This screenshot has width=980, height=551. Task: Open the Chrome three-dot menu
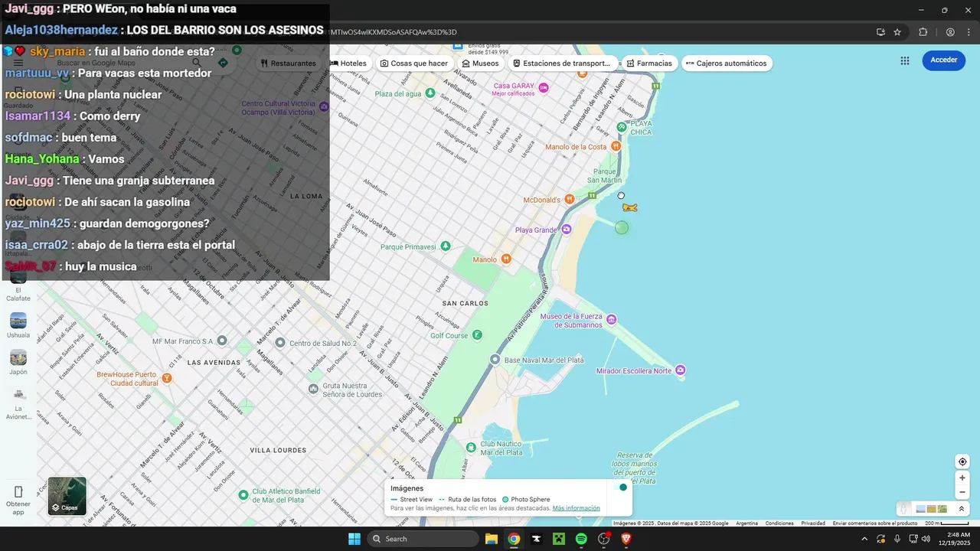click(x=969, y=32)
